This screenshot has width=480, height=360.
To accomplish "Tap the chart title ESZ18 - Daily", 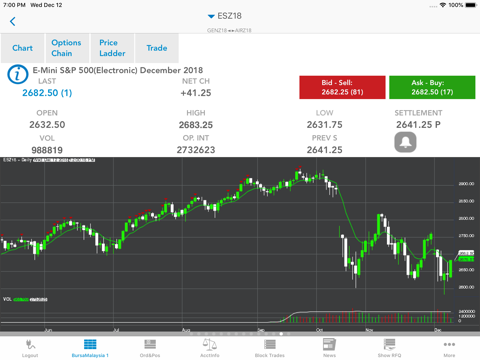I will click(17, 160).
